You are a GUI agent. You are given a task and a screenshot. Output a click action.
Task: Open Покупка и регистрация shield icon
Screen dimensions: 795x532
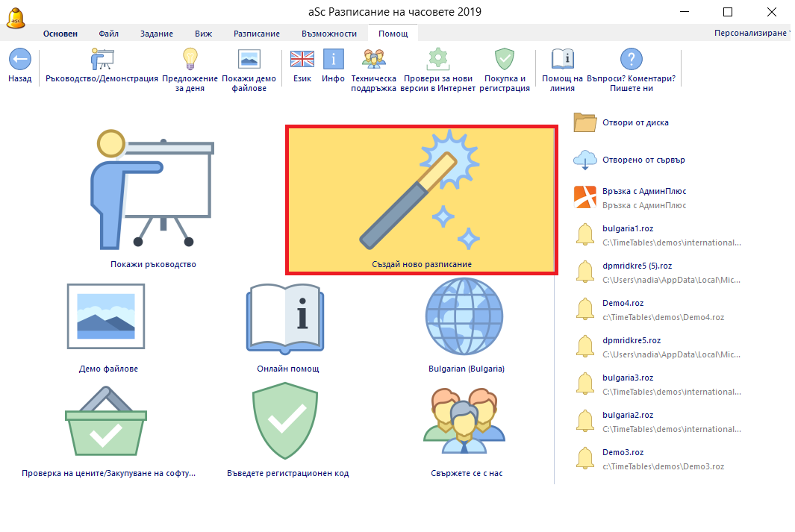[505, 60]
